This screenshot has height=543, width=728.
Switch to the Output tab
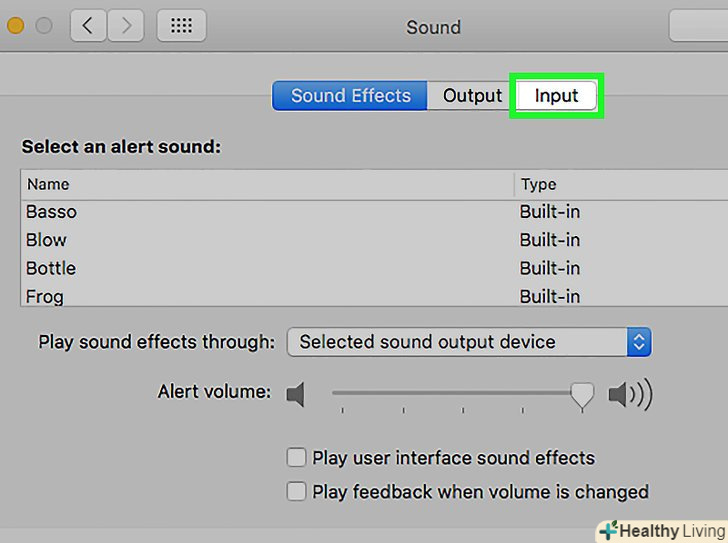click(472, 96)
